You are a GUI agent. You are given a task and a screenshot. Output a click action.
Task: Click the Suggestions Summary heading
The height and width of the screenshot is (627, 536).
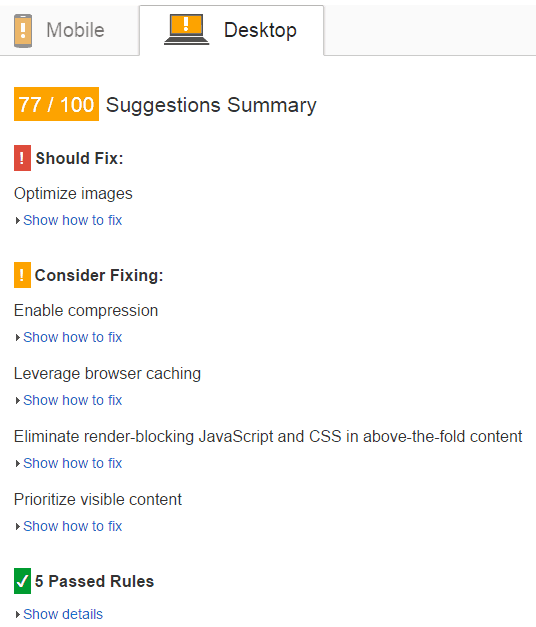pos(211,105)
